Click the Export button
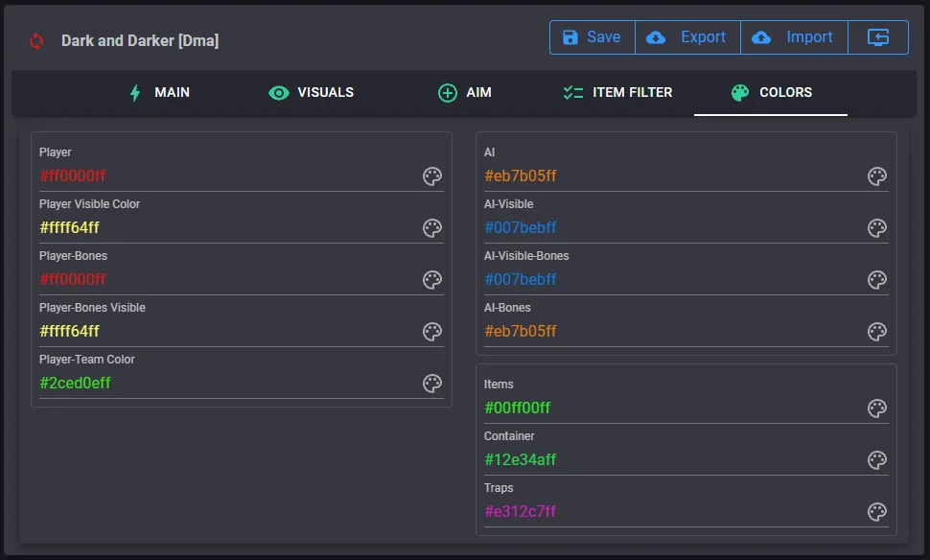This screenshot has height=560, width=930. pos(687,37)
